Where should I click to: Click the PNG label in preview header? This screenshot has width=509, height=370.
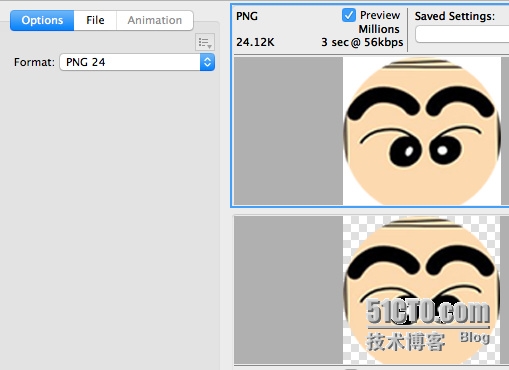[247, 16]
